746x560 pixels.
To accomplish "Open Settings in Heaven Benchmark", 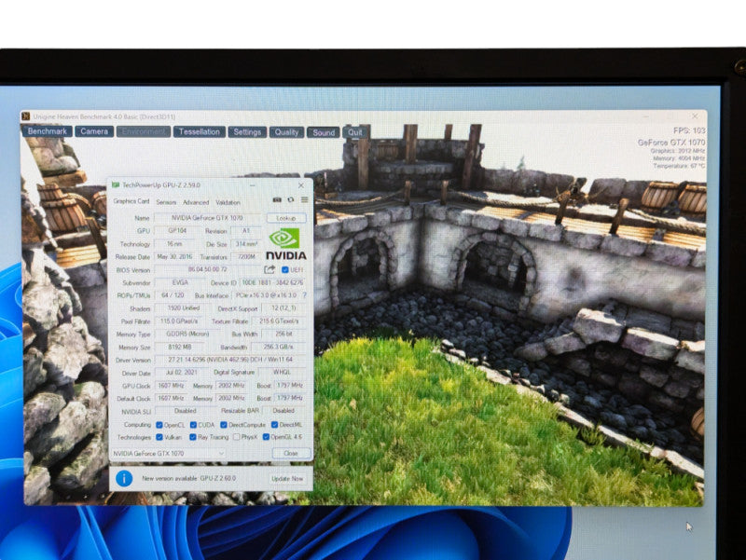I will pyautogui.click(x=247, y=132).
